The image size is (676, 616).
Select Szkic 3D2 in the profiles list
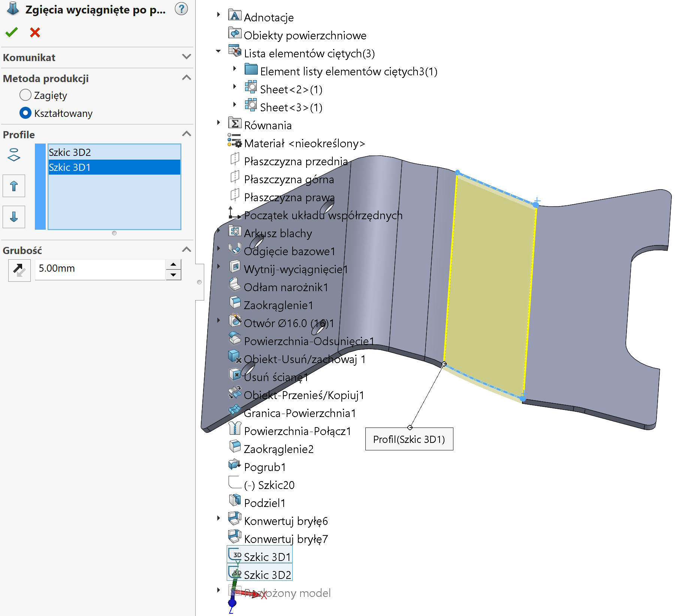70,153
